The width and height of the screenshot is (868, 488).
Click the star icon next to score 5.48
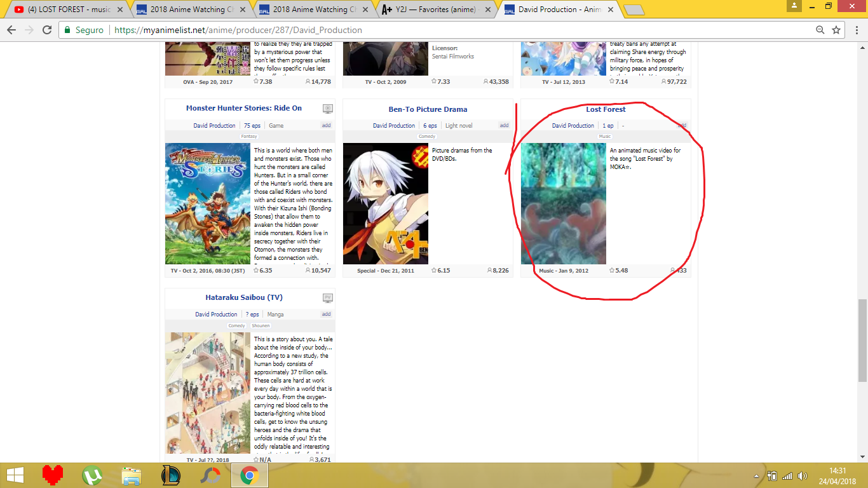612,271
